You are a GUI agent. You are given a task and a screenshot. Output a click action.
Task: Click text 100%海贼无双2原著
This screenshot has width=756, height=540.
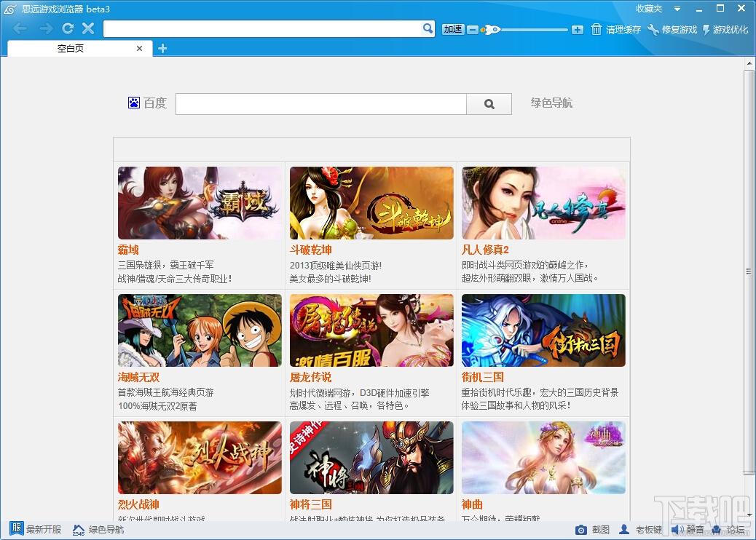157,406
